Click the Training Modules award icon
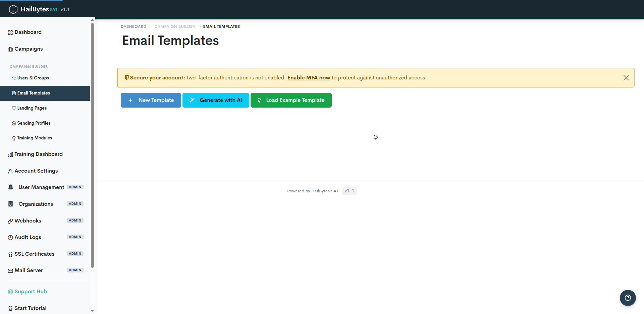This screenshot has width=644, height=314. pyautogui.click(x=14, y=138)
